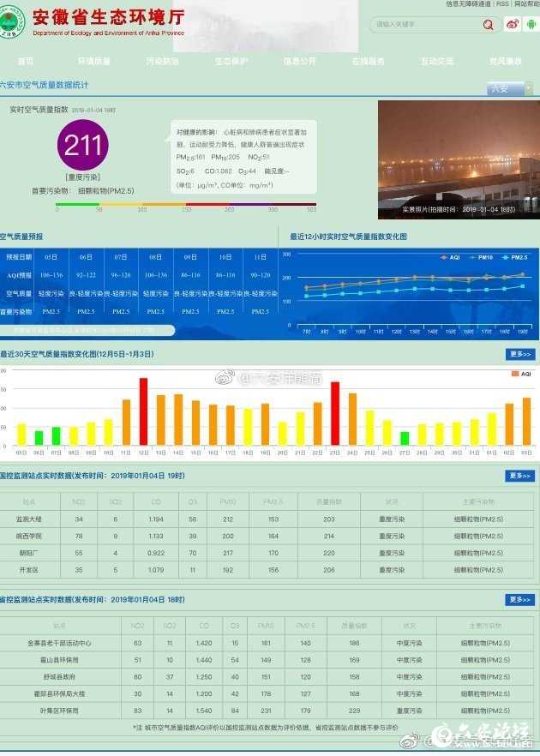Click the purple AQI 211 circle
Viewport: 540px width, 756px height.
pyautogui.click(x=82, y=145)
